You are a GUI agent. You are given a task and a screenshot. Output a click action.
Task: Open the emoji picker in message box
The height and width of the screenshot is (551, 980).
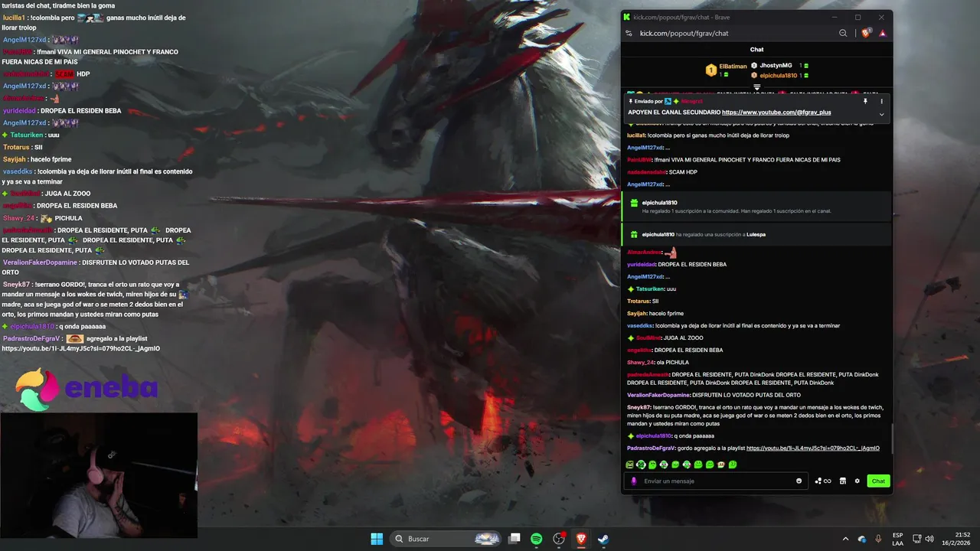pos(799,481)
